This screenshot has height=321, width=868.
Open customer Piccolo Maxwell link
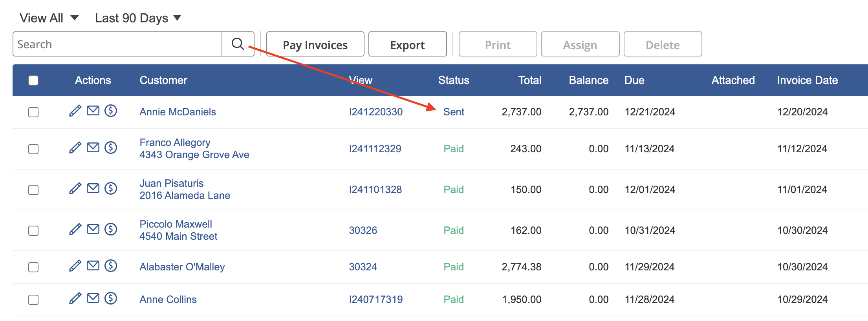coord(176,224)
